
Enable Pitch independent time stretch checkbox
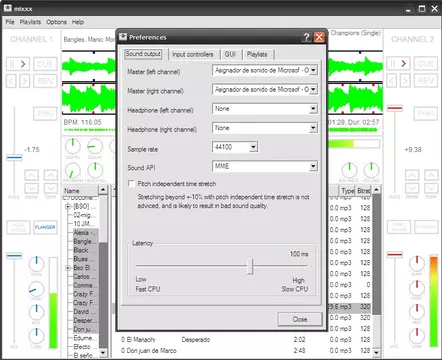[132, 184]
